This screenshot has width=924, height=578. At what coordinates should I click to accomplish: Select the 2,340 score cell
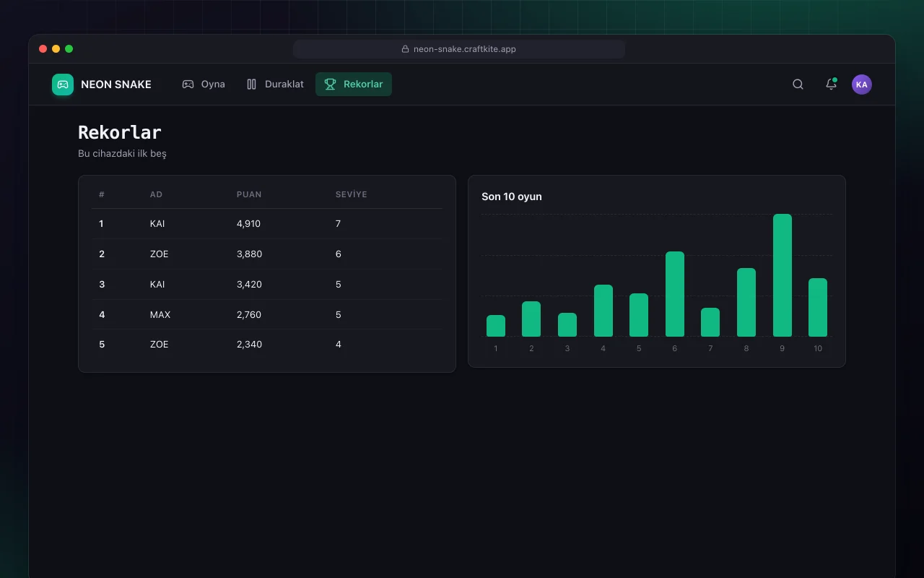tap(249, 345)
